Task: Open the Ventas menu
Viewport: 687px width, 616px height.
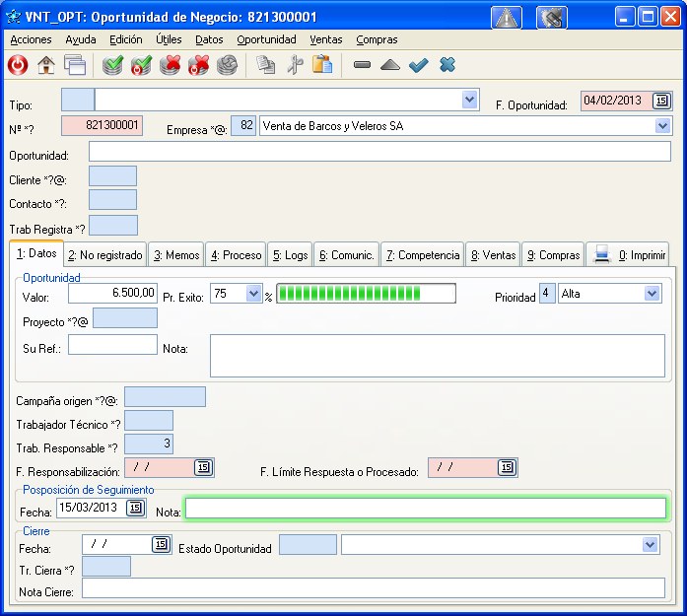Action: [x=326, y=39]
